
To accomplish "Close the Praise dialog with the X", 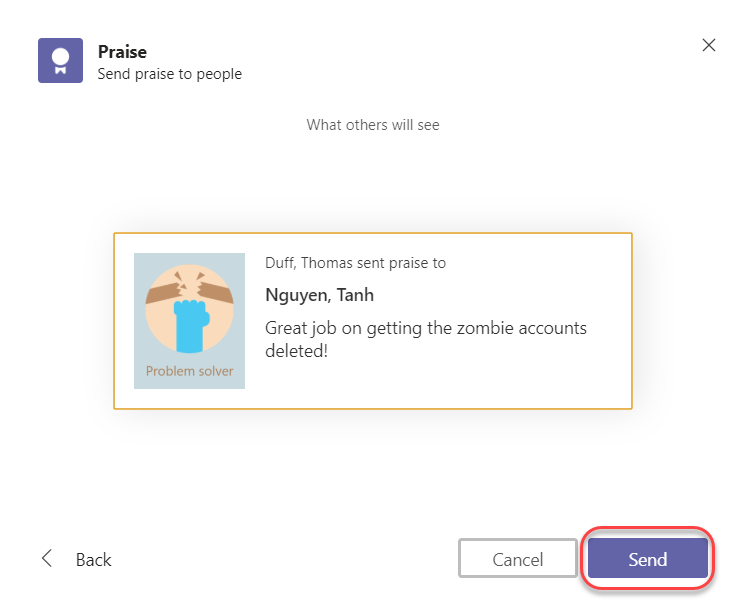I will click(709, 45).
